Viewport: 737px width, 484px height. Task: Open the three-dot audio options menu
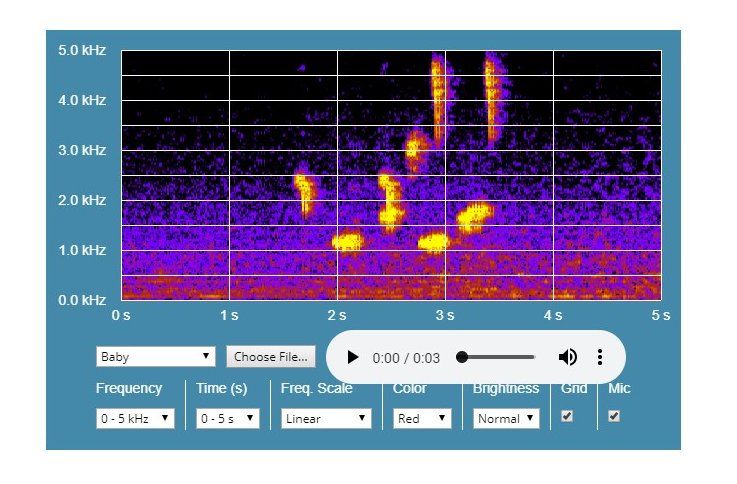pos(599,357)
